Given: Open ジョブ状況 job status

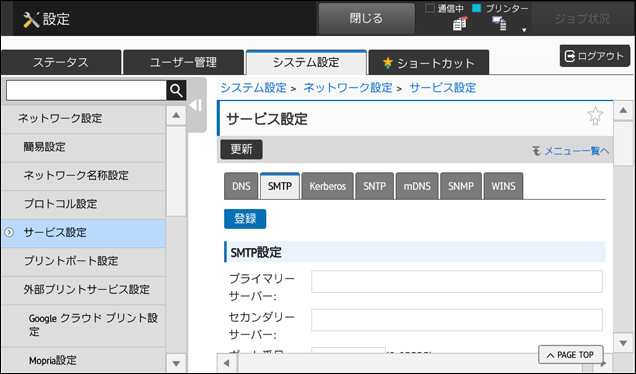Looking at the screenshot, I should [582, 19].
